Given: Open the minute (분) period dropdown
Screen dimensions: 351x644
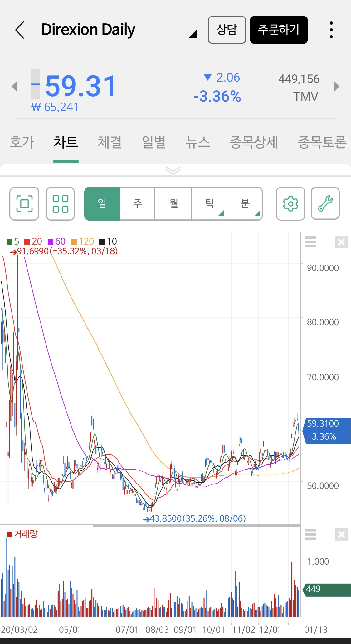Looking at the screenshot, I should pyautogui.click(x=245, y=204).
